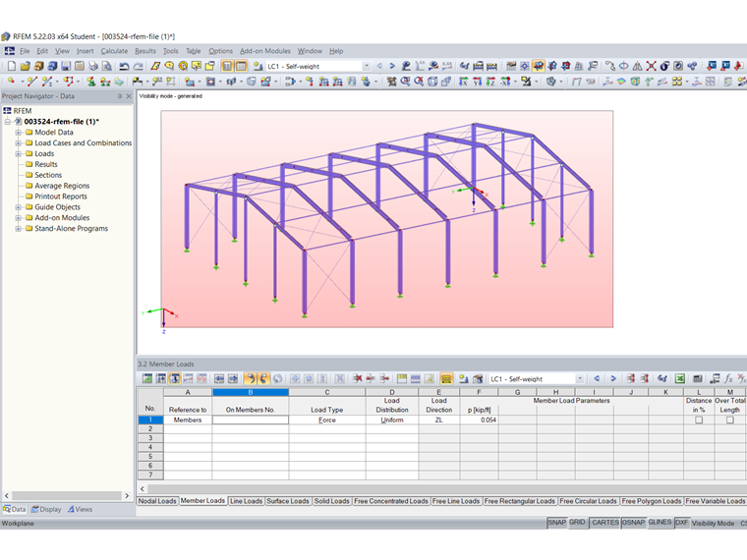Redo the last undone action

(139, 66)
